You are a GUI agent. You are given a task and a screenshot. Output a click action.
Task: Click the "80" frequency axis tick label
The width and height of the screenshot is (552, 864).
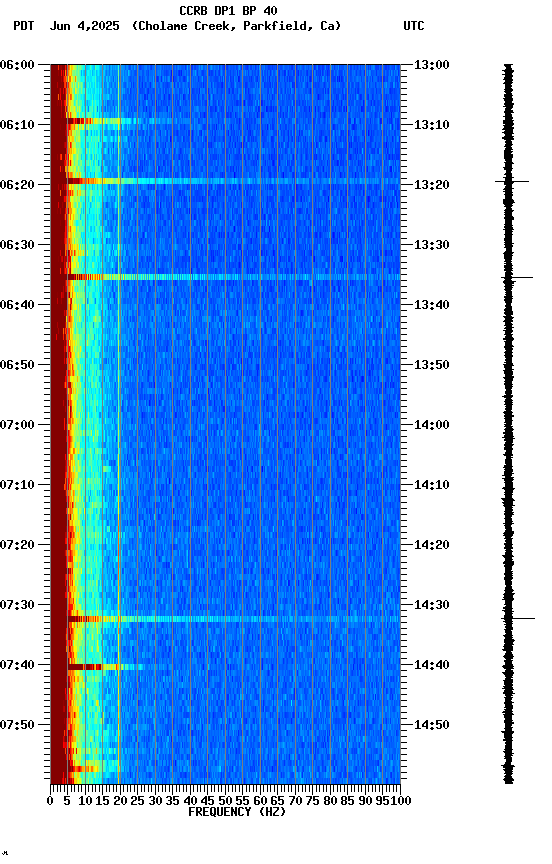coord(330,801)
